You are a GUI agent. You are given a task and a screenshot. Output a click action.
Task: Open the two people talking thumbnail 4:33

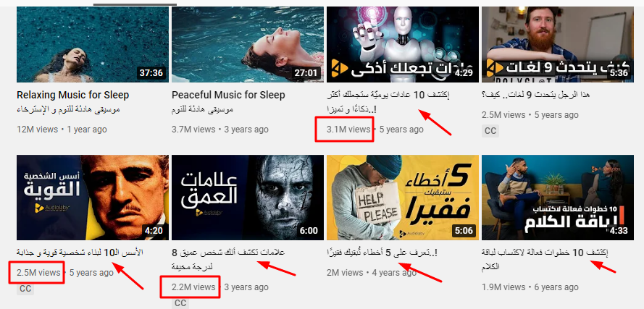558,198
